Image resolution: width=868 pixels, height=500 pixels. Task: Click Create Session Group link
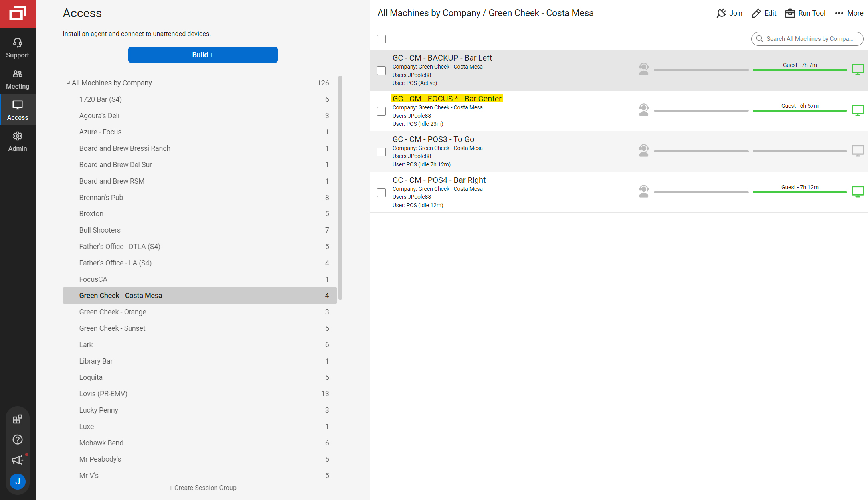[203, 488]
